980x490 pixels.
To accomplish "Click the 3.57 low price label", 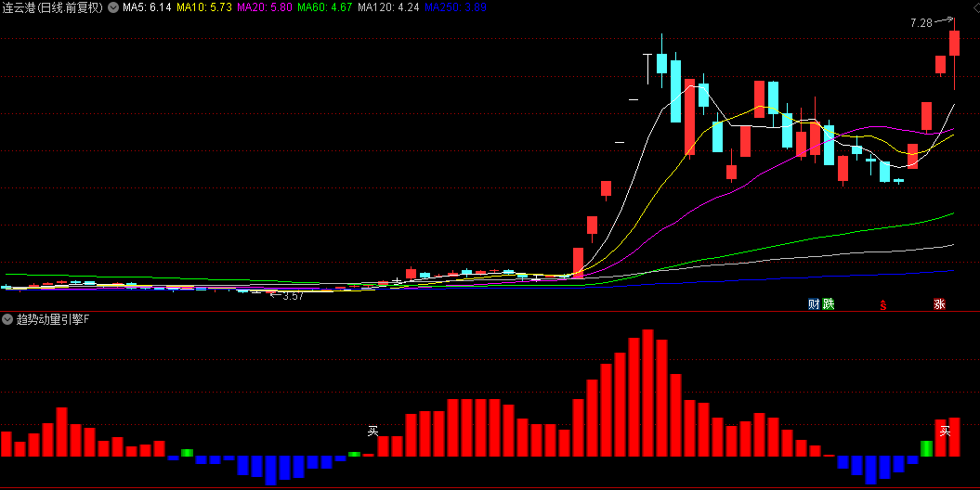I will tap(293, 296).
